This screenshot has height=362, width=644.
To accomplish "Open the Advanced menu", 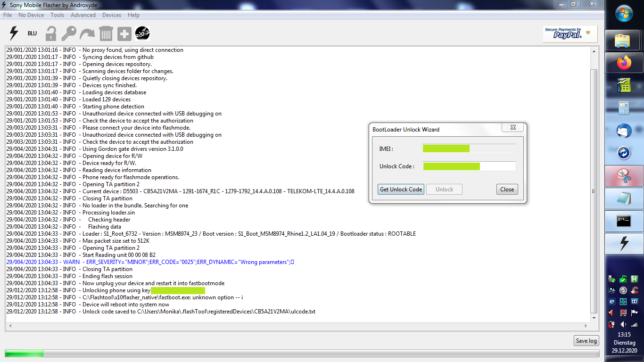I will 83,15.
